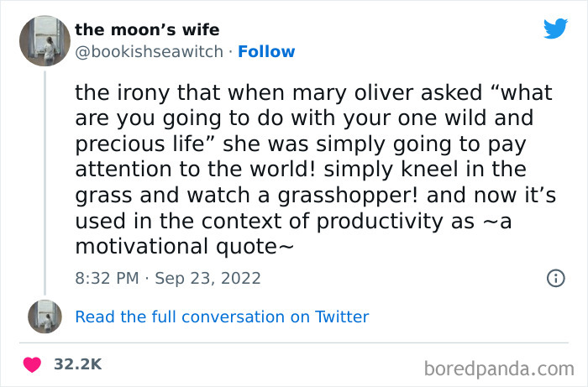
Task: Open the large profile avatar
Action: pos(44,40)
